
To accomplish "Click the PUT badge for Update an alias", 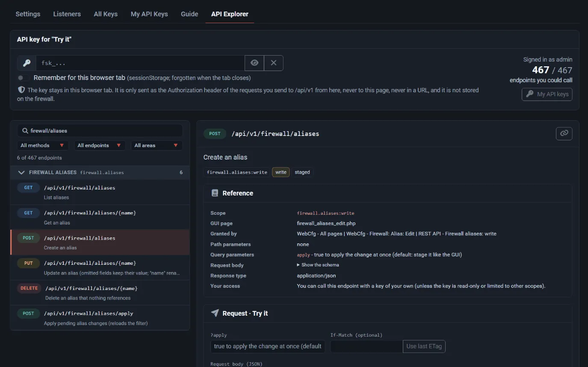I will point(28,263).
